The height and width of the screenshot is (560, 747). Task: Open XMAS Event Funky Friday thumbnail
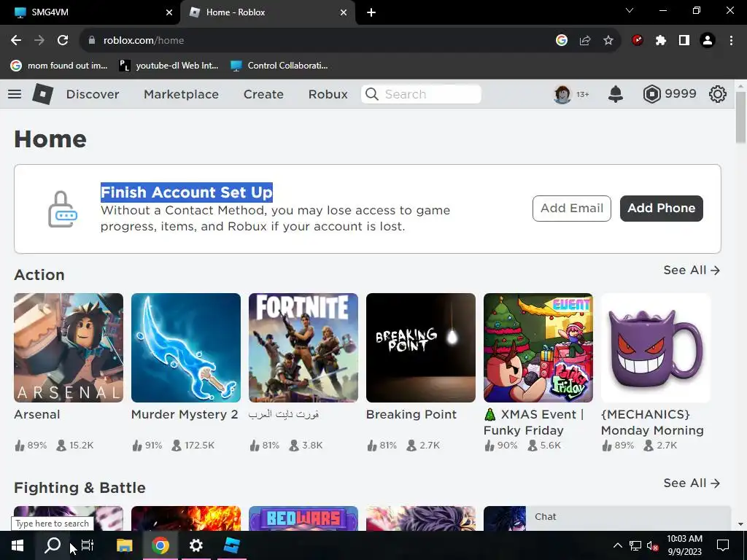click(538, 348)
